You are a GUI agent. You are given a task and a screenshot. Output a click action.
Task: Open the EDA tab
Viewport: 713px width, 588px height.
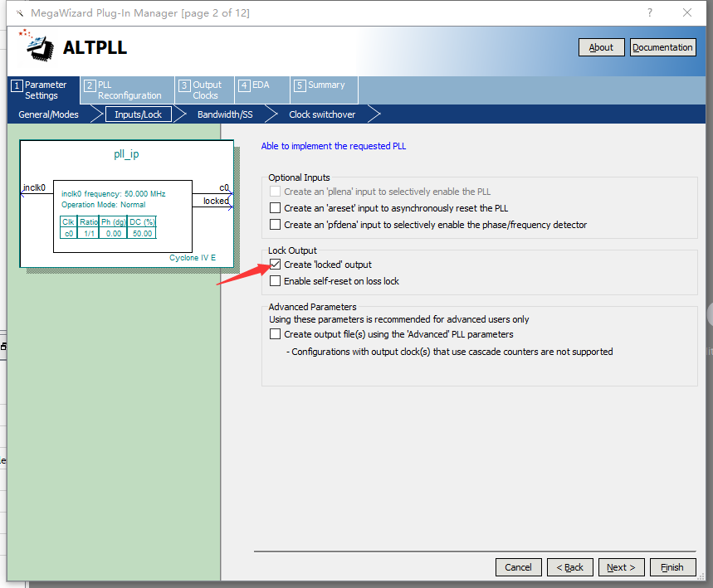point(262,90)
